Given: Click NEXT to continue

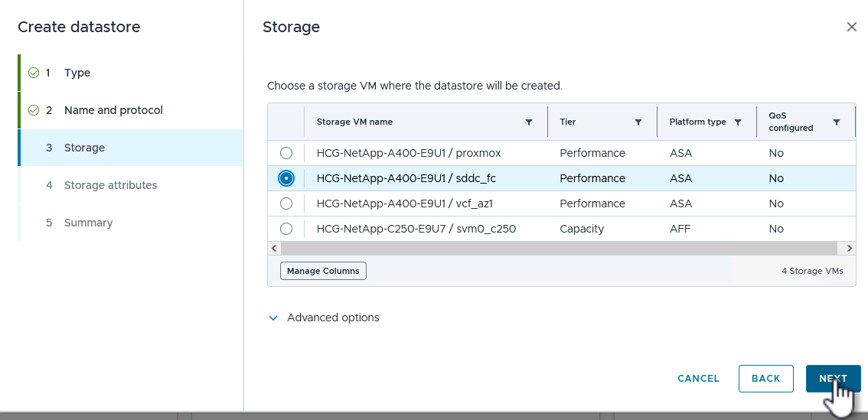Looking at the screenshot, I should (833, 379).
